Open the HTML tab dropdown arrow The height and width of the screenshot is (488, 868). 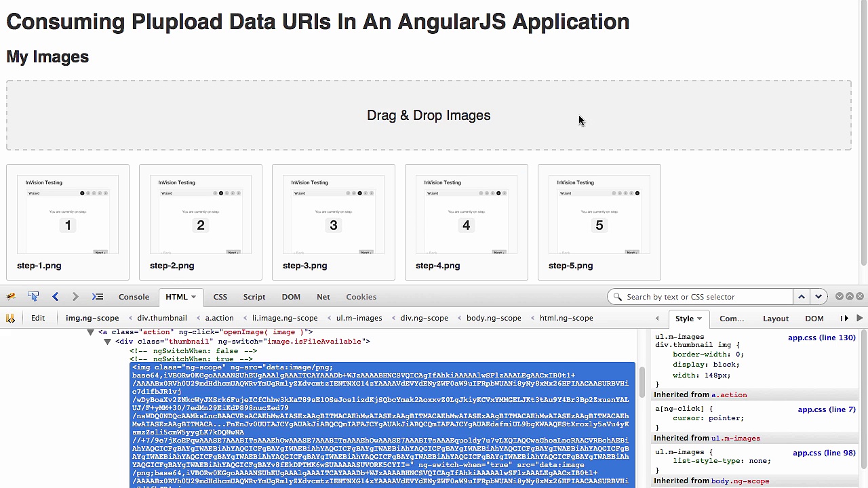193,298
